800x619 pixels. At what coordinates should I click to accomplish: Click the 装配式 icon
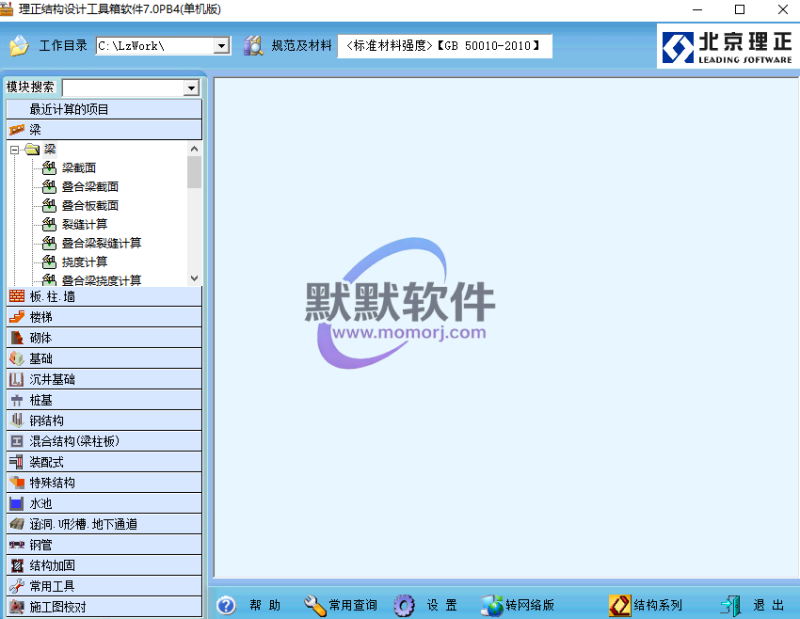click(17, 462)
